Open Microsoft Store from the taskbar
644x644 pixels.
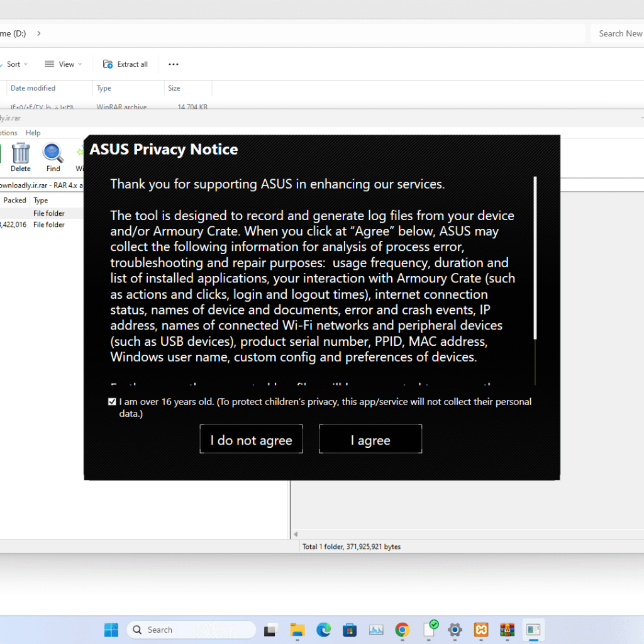pos(350,630)
